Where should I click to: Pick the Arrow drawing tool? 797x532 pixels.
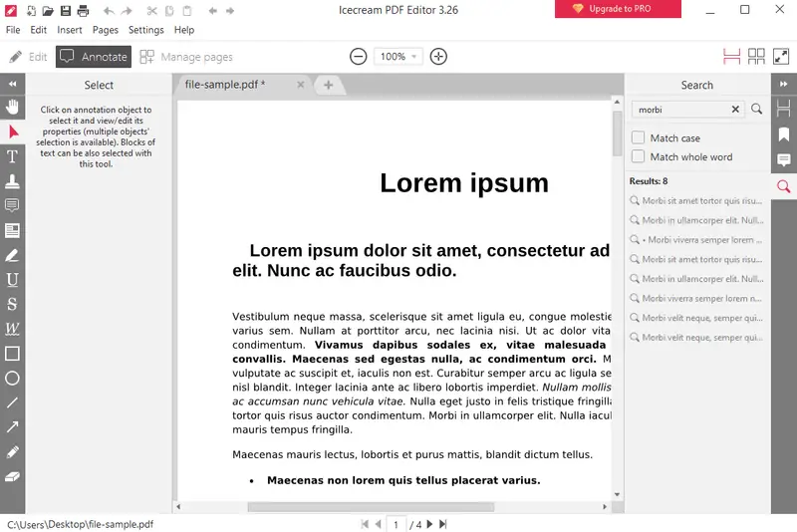[x=12, y=427]
